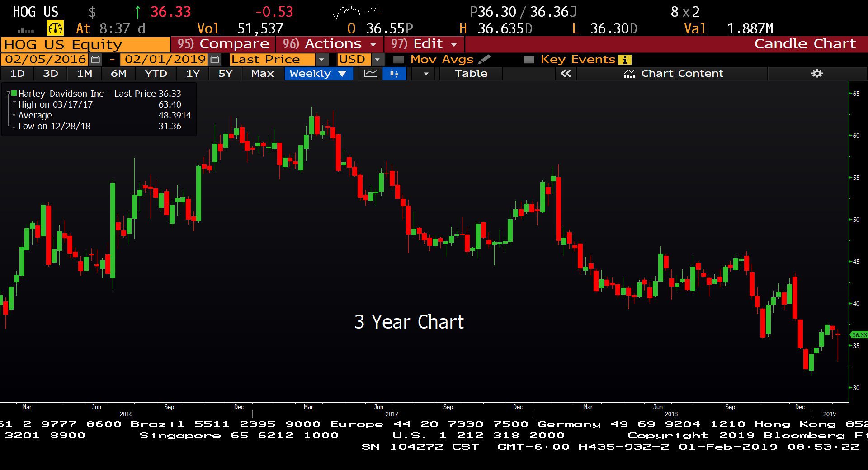Click the yellow gauge icon near price

click(55, 28)
